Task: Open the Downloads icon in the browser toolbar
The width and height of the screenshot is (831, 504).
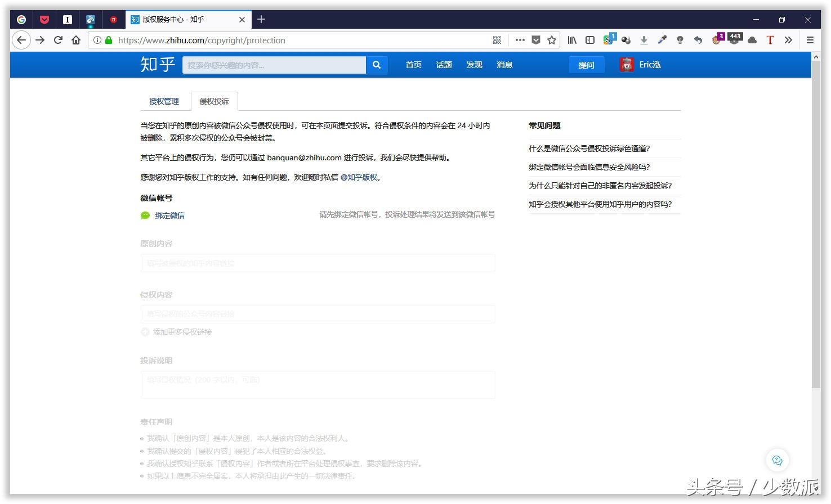Action: (644, 40)
